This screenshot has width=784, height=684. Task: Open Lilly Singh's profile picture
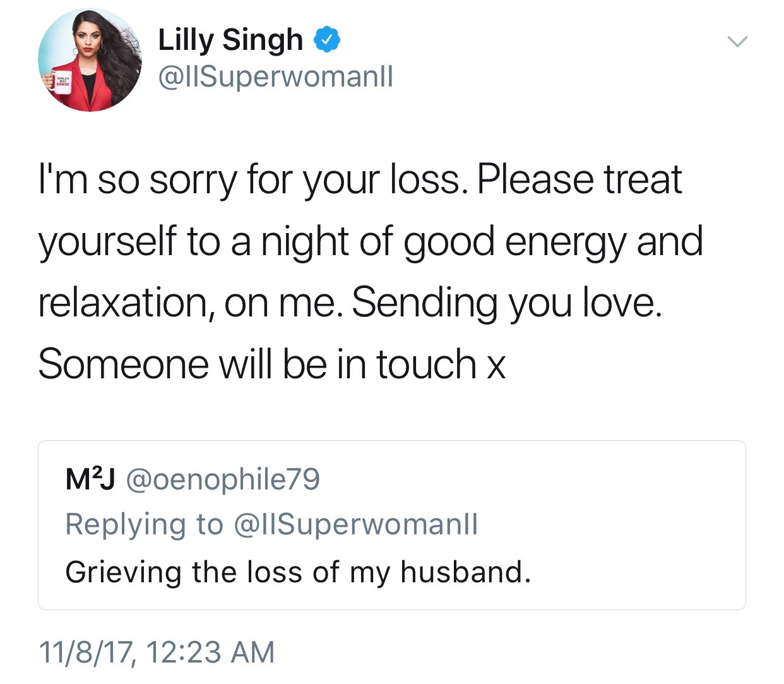pos(90,60)
